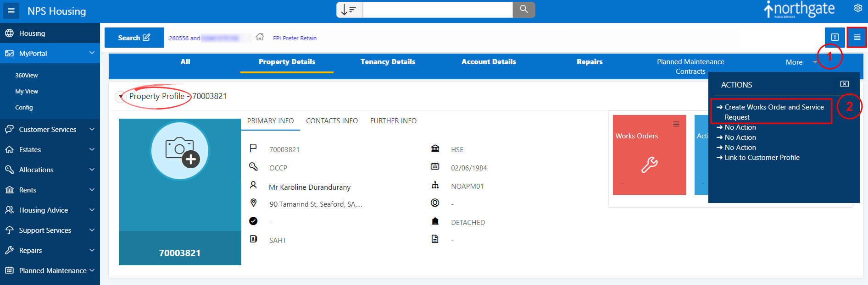Click the document icon in the last row
Image resolution: width=868 pixels, height=285 pixels.
coord(435,239)
